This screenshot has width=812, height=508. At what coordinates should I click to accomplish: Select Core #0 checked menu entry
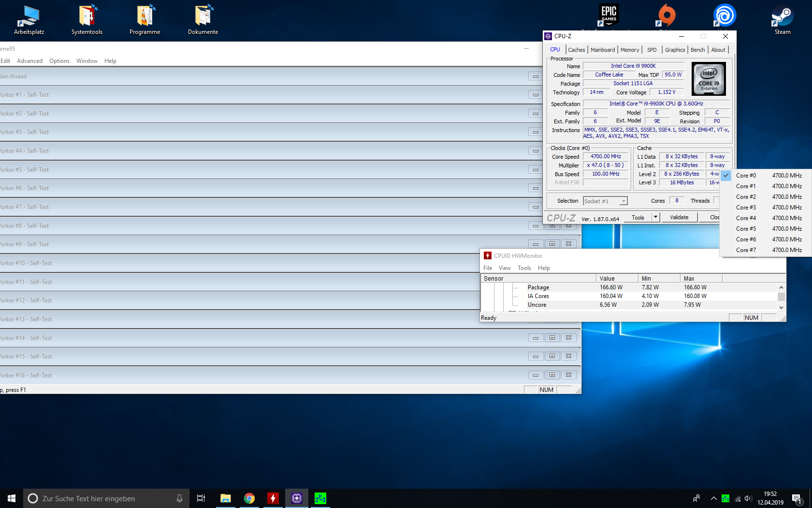[x=746, y=176]
